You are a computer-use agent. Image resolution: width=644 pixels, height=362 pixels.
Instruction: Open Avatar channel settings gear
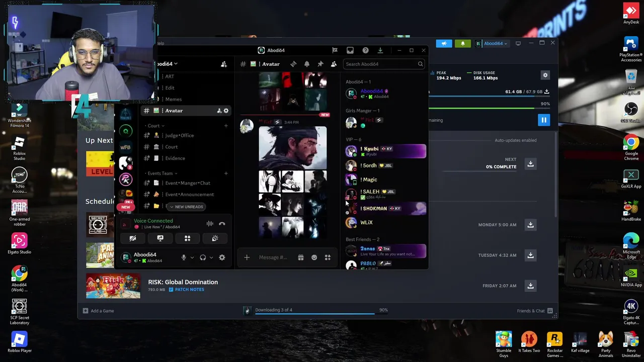click(x=226, y=111)
